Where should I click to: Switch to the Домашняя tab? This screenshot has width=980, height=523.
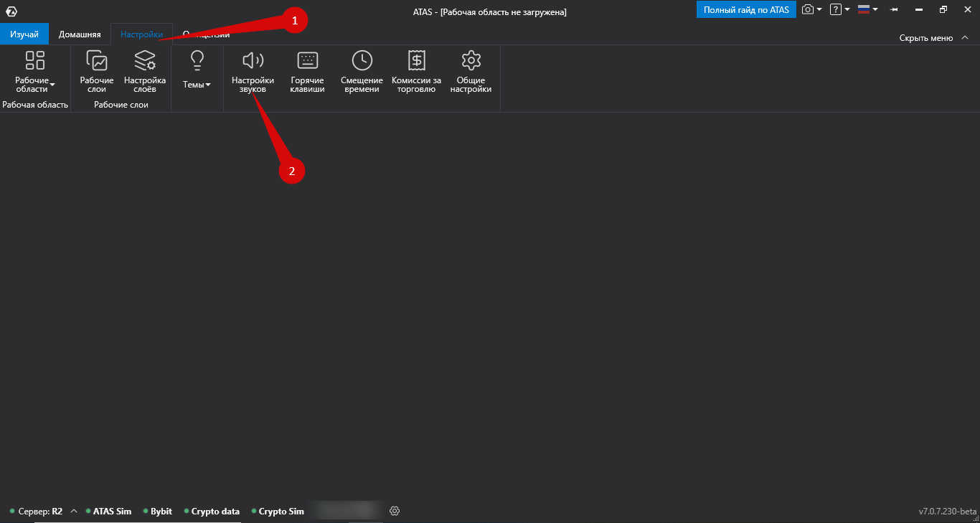(80, 34)
